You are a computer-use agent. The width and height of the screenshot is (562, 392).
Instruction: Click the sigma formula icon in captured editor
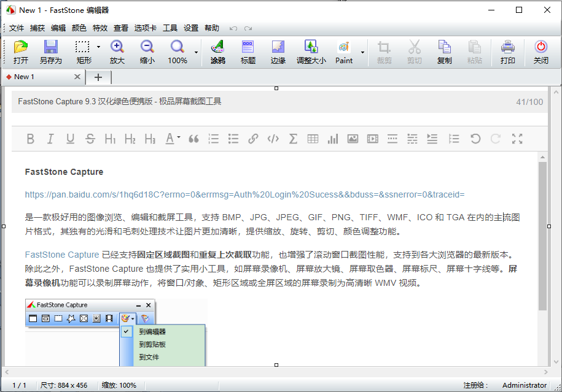click(x=293, y=139)
